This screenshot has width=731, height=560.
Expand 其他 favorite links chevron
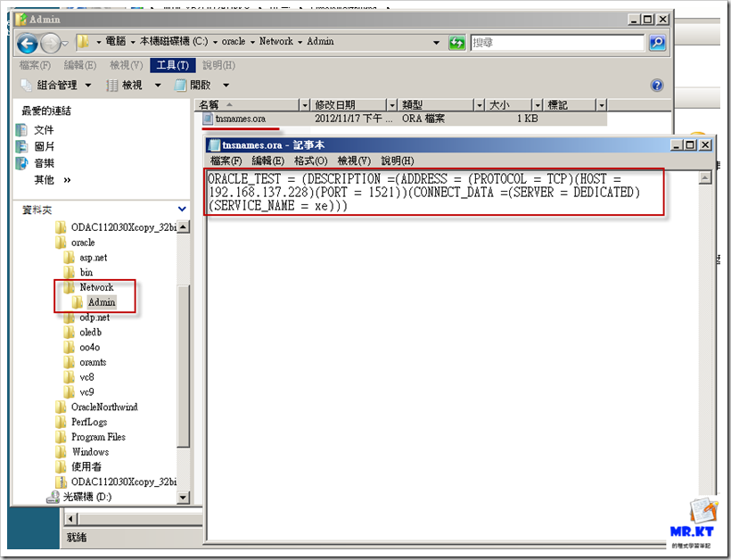point(67,180)
